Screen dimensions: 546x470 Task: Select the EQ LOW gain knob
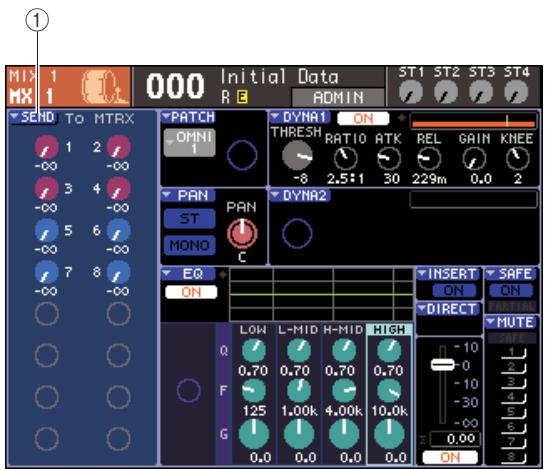pyautogui.click(x=254, y=434)
